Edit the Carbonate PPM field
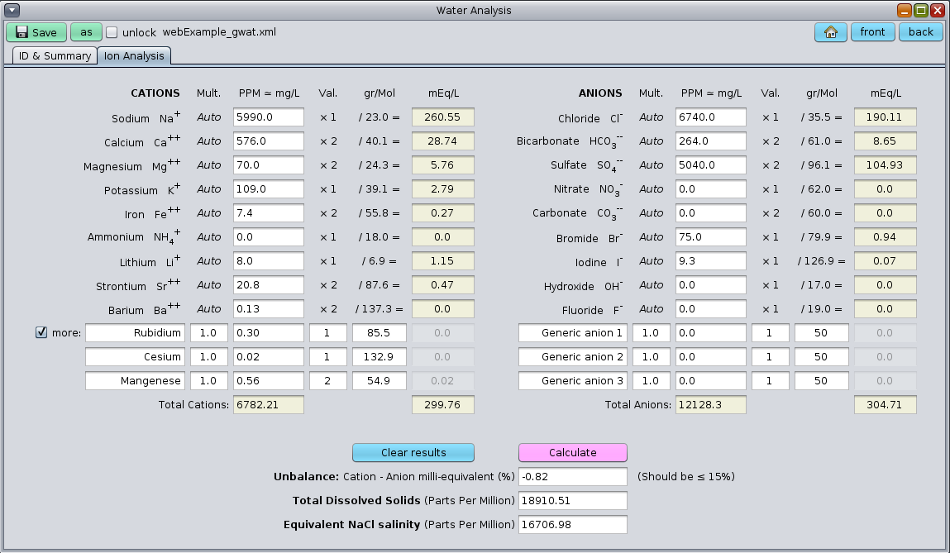Screen dimensions: 950x553 point(711,213)
